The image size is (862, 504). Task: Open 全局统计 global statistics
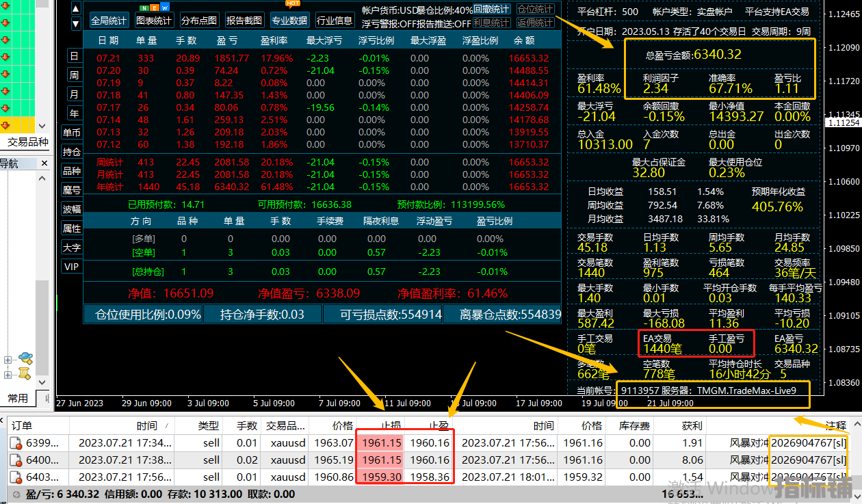(109, 21)
